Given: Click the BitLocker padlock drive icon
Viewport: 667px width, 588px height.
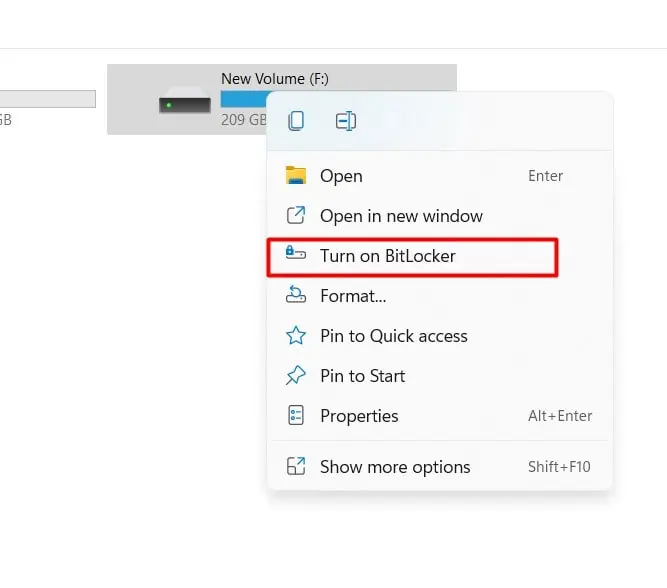Looking at the screenshot, I should (296, 255).
